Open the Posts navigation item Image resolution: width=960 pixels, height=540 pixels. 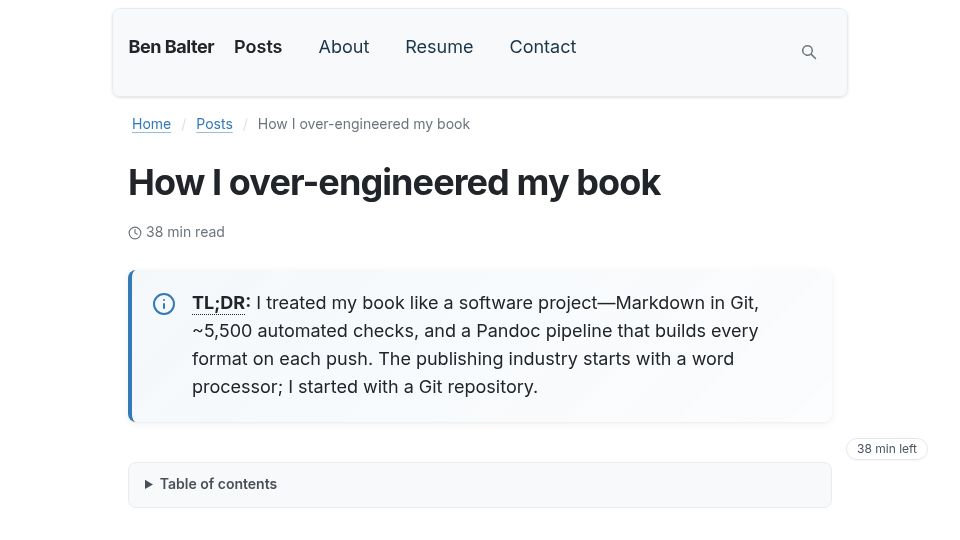[258, 47]
